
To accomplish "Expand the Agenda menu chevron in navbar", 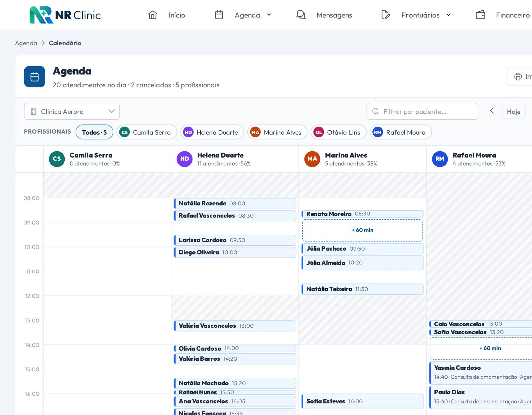I will click(x=269, y=15).
